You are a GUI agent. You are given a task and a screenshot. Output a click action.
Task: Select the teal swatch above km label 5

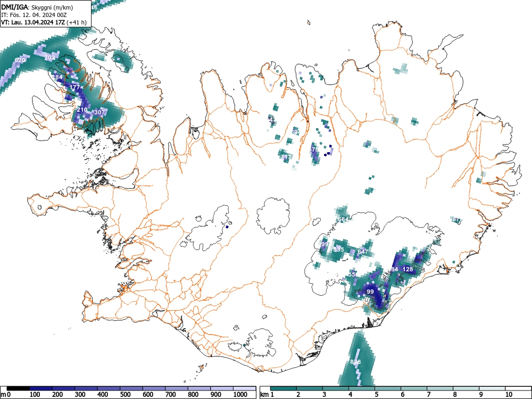click(x=388, y=388)
